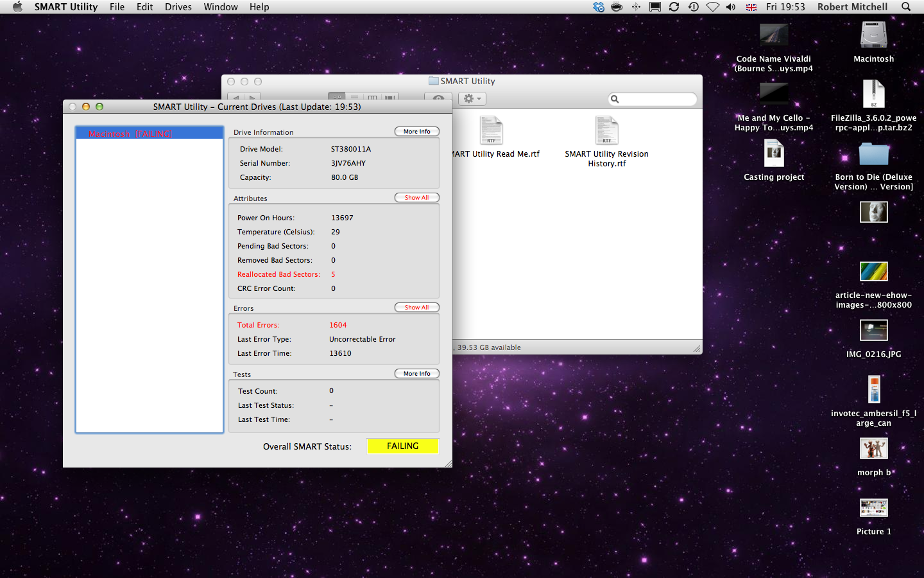
Task: Click the display mirroring menu bar icon
Action: click(x=655, y=6)
